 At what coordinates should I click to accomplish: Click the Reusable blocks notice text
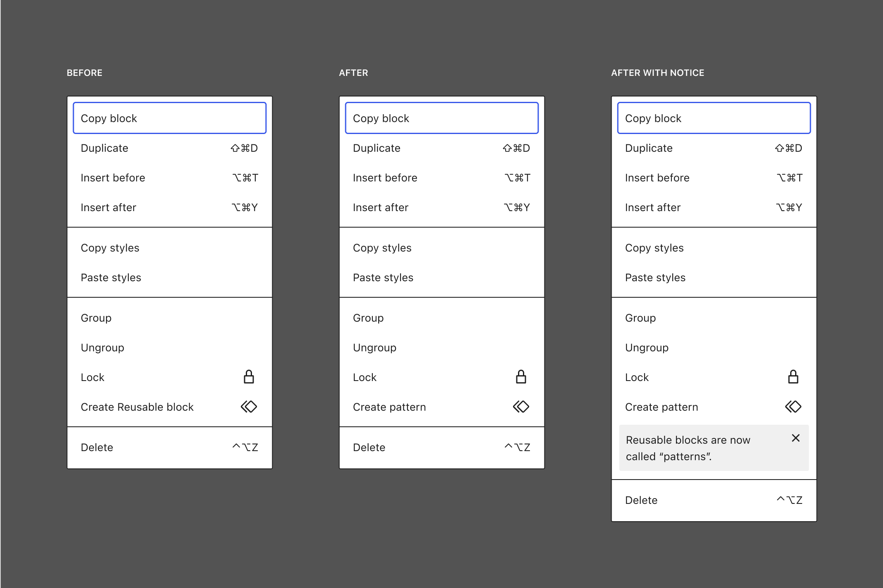click(688, 448)
